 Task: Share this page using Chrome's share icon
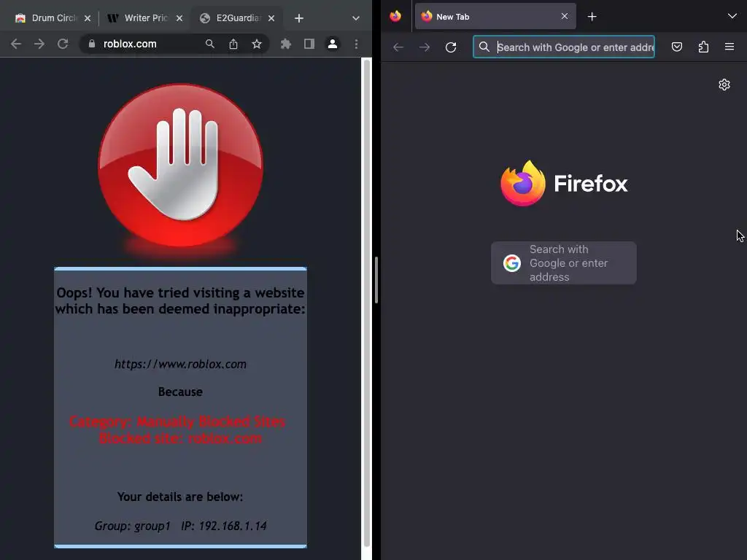point(233,44)
